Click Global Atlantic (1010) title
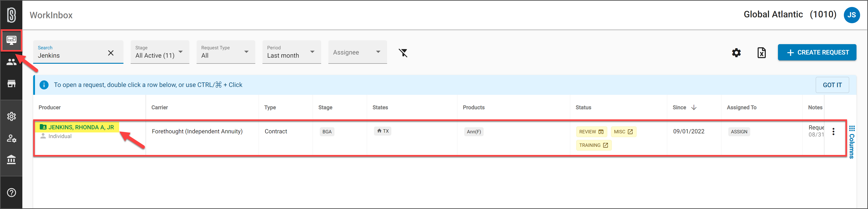The image size is (868, 209). (x=790, y=14)
